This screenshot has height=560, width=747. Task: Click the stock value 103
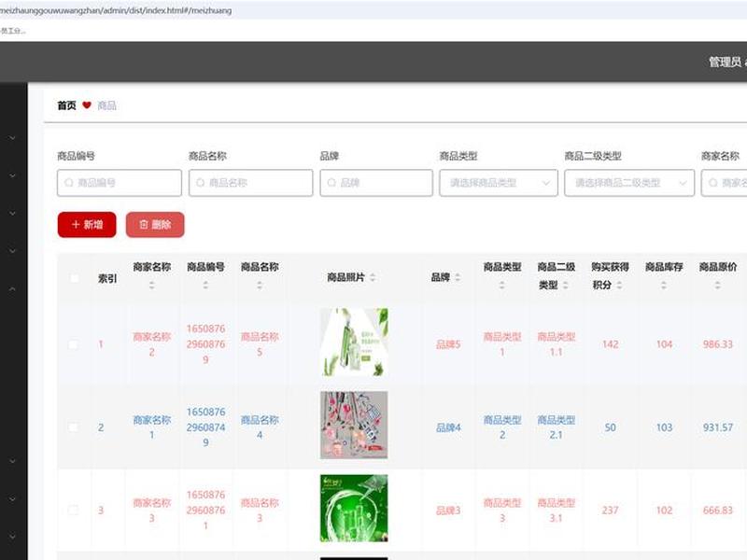(664, 427)
